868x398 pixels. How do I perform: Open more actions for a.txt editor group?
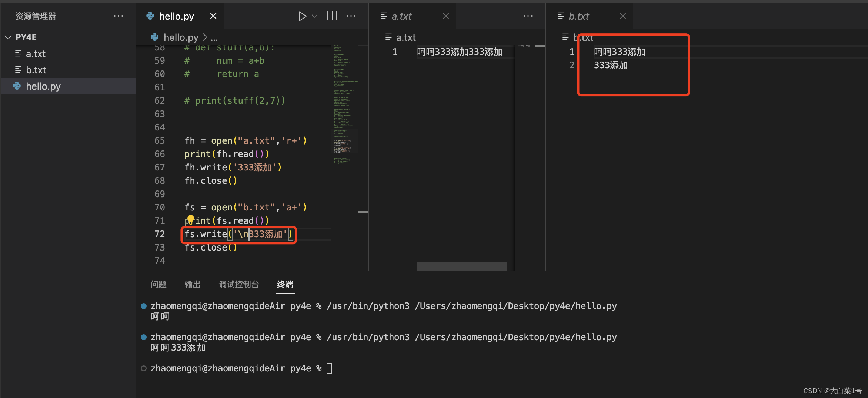coord(528,16)
